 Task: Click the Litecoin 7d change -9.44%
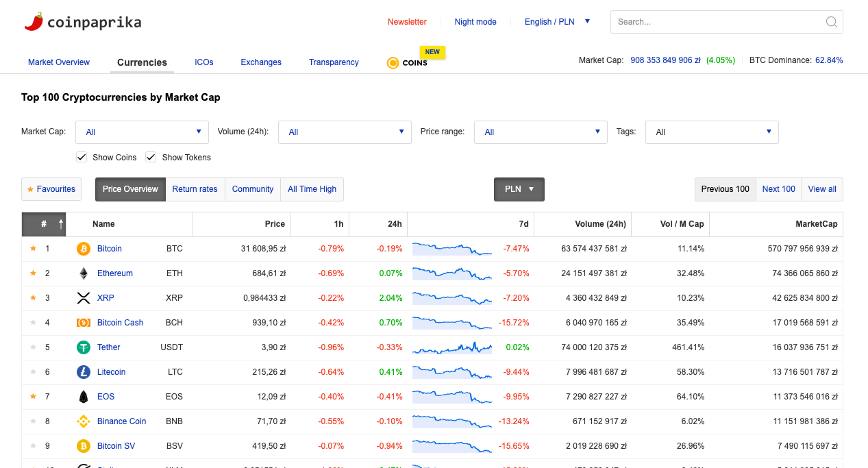(516, 372)
